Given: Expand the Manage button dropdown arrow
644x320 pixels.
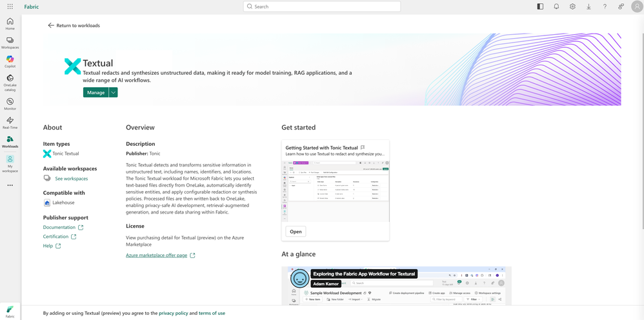Looking at the screenshot, I should pyautogui.click(x=114, y=92).
